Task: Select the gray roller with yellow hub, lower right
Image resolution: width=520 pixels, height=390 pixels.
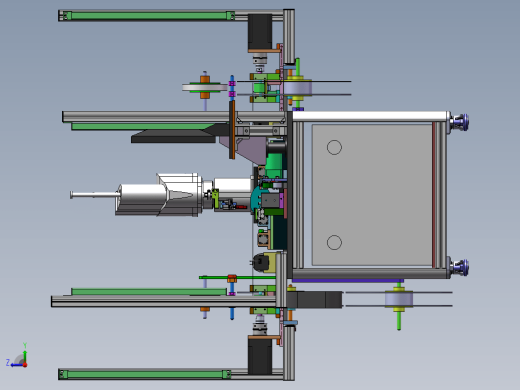Action: point(399,299)
